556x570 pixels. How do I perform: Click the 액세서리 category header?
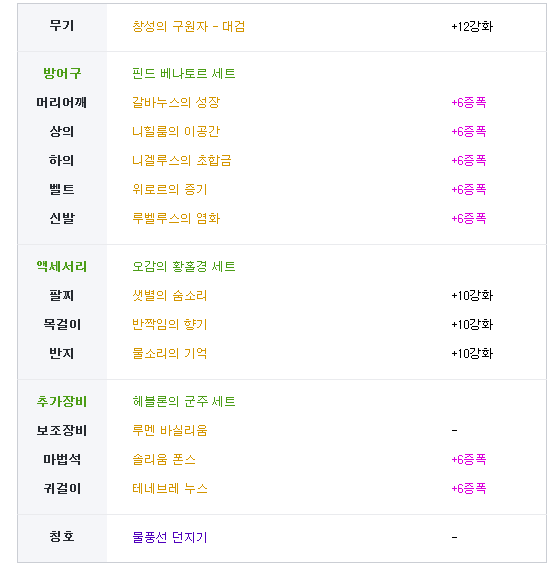click(62, 267)
